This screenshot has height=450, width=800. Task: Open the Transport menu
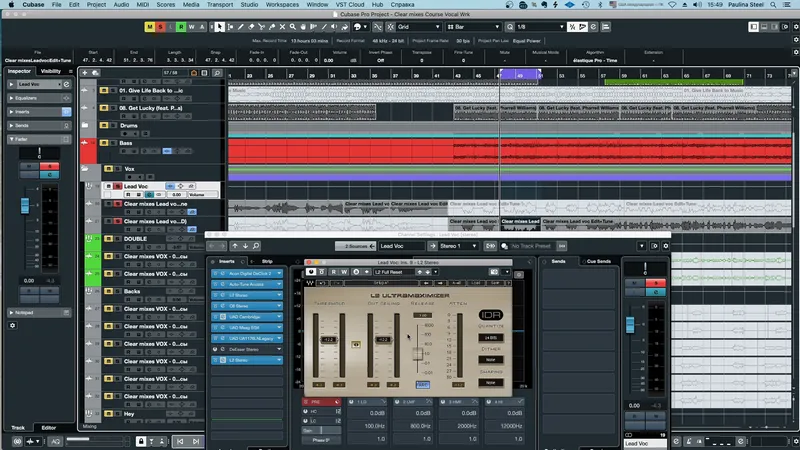[x=220, y=5]
